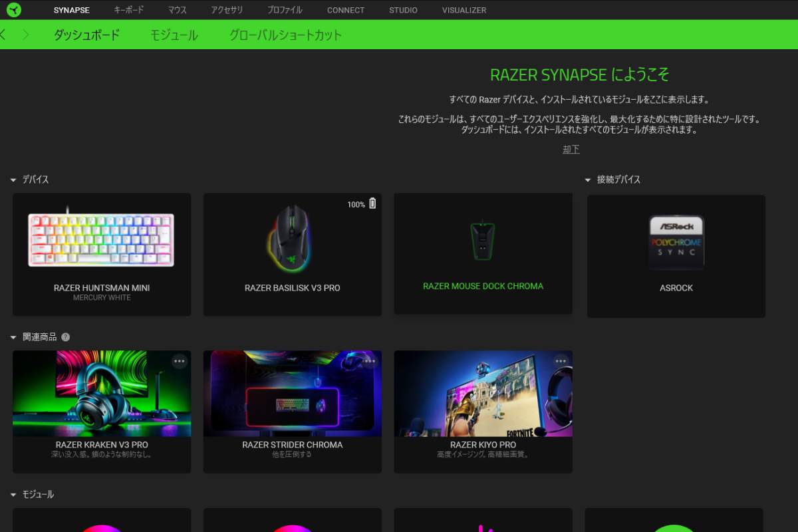Screen dimensions: 798x532
Task: Click the MERCURY WHITE subtitle
Action: pos(102,298)
